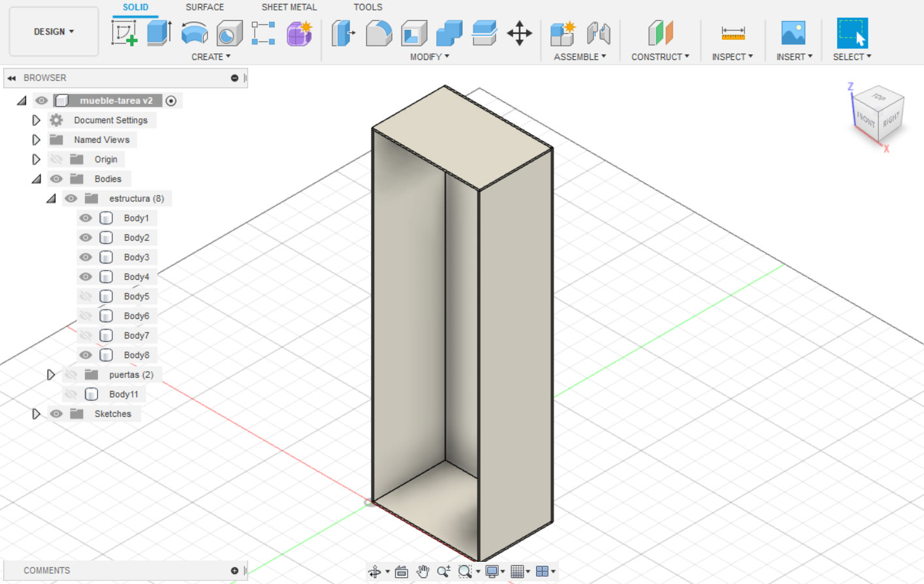Open the DESIGN workspace dropdown

click(54, 31)
